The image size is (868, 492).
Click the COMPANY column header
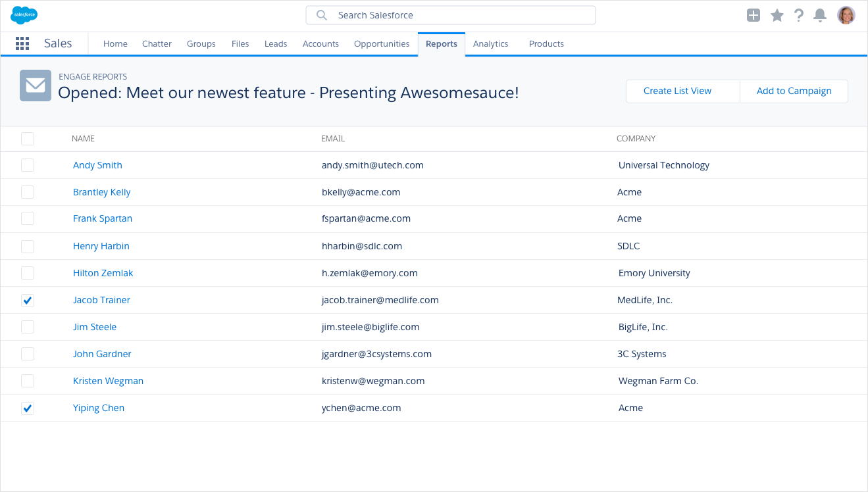[636, 139]
